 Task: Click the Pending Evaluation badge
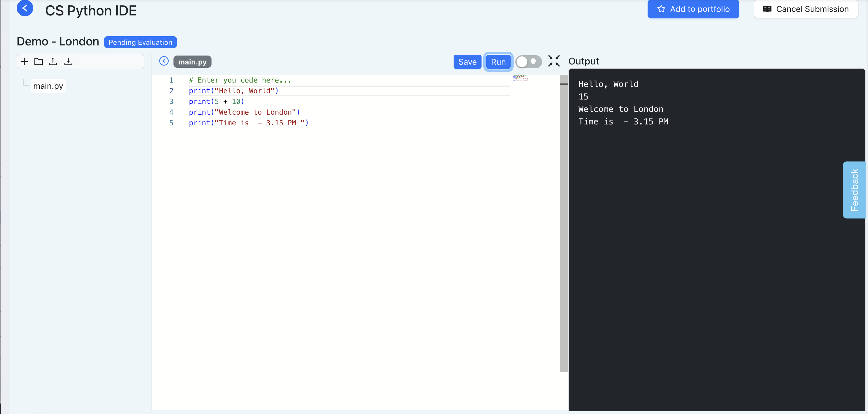point(140,42)
